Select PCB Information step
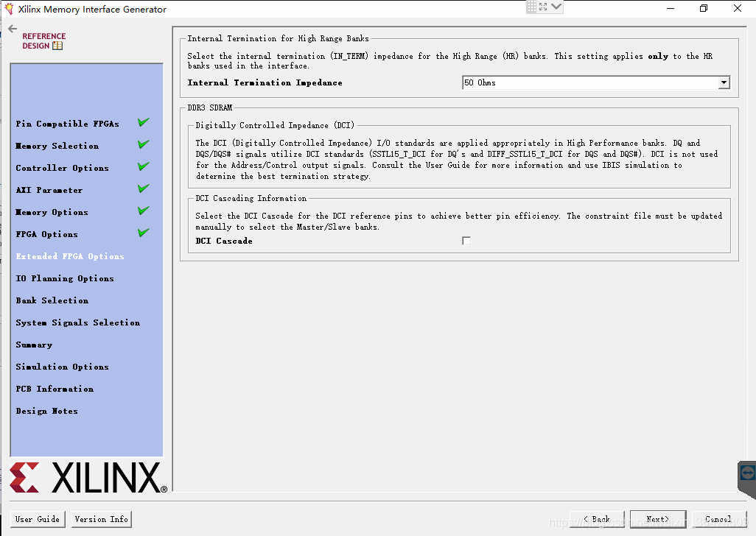This screenshot has height=536, width=756. point(55,389)
